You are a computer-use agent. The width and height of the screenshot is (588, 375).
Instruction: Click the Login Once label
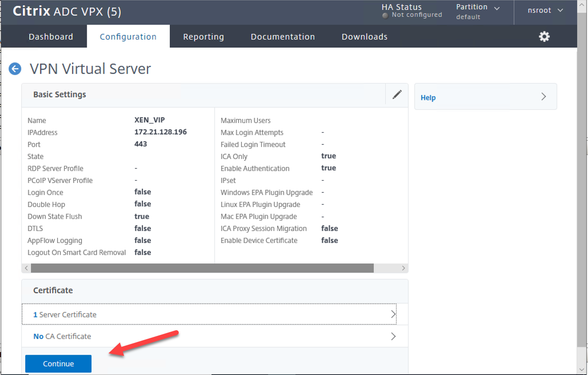(x=45, y=192)
